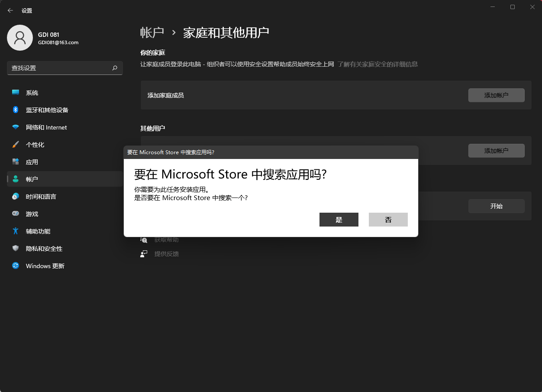Click the 个性化 paintbrush icon

click(16, 145)
